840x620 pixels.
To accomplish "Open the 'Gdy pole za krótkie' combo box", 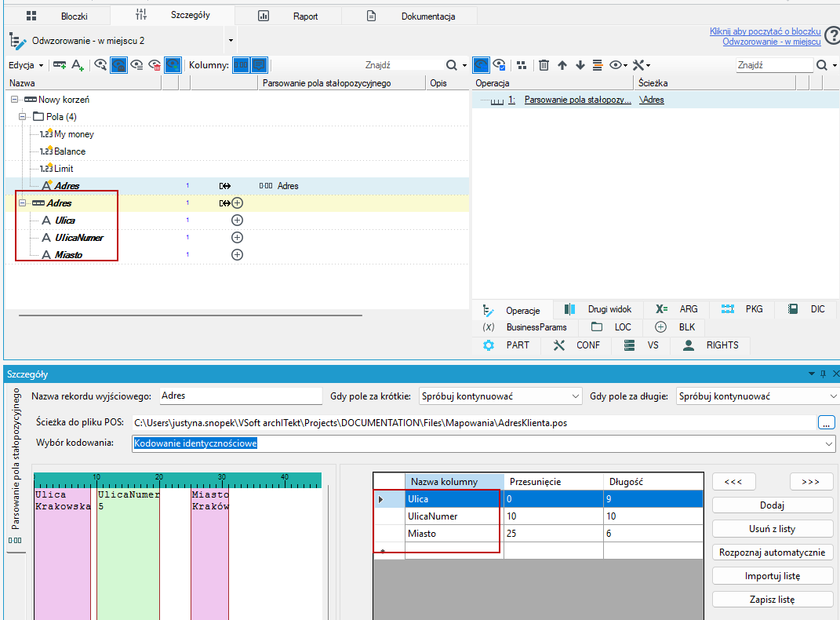I will [x=500, y=396].
